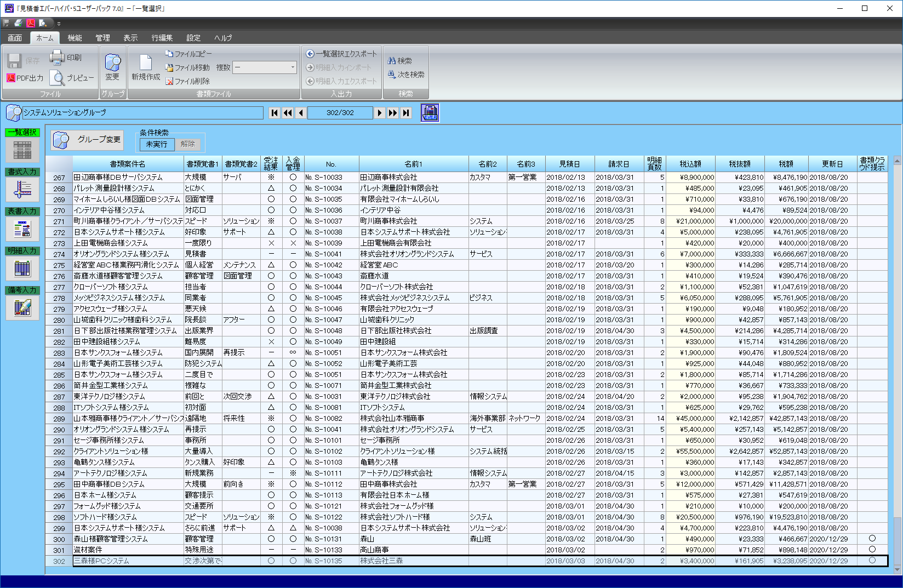Viewport: 903px width, 588px height.
Task: Click the 検索 search binoculars button
Action: [399, 61]
